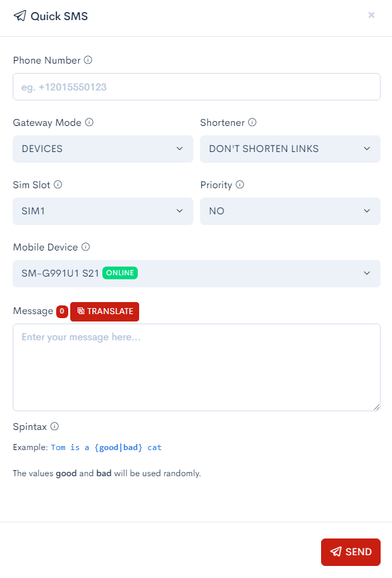392x578 pixels.
Task: Close the Quick SMS dialog
Action: click(371, 15)
